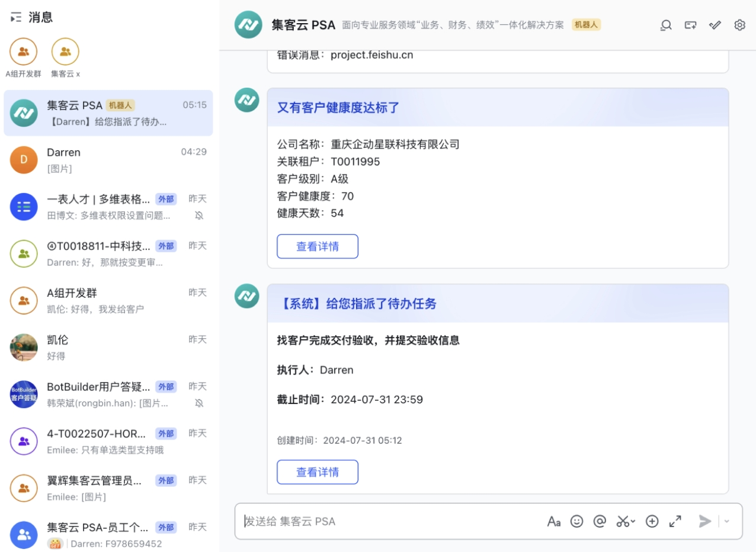
Task: Open bot settings with the gear icon
Action: click(x=739, y=25)
